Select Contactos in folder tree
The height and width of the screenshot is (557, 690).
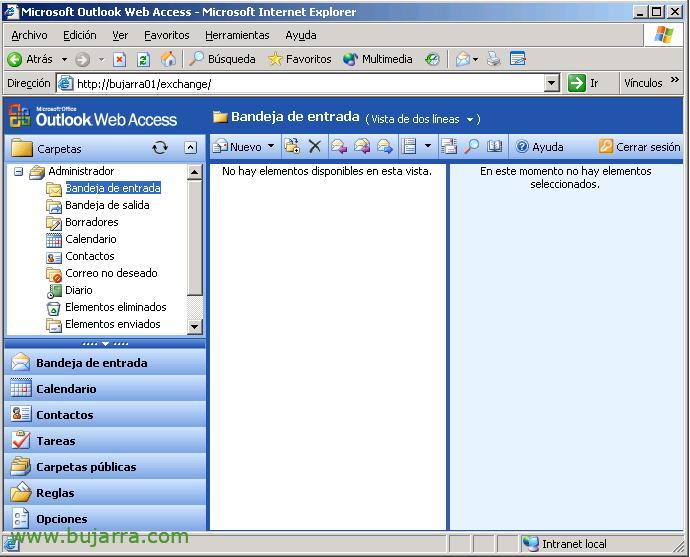pyautogui.click(x=90, y=256)
